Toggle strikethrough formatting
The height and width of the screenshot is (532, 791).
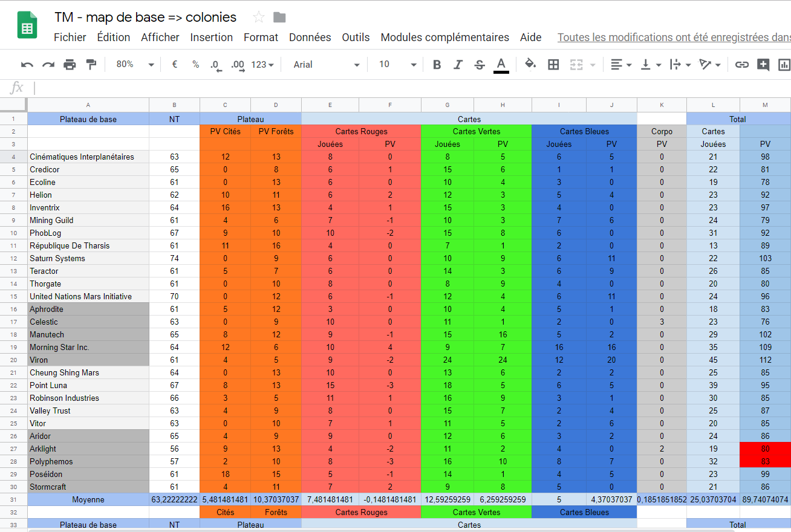pos(480,65)
